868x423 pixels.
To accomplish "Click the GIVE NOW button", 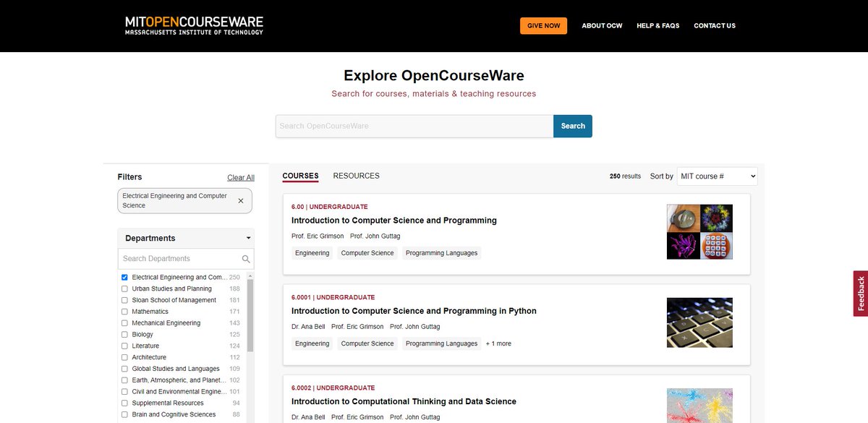I will point(543,25).
